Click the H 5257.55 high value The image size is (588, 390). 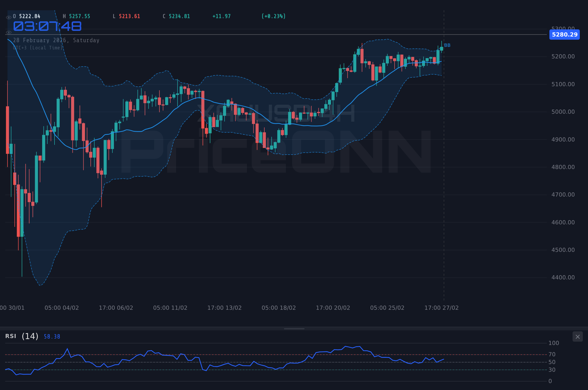[76, 16]
